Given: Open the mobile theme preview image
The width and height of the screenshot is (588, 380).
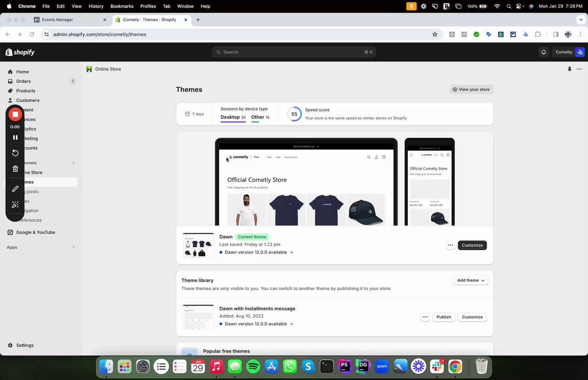Looking at the screenshot, I should click(x=430, y=182).
